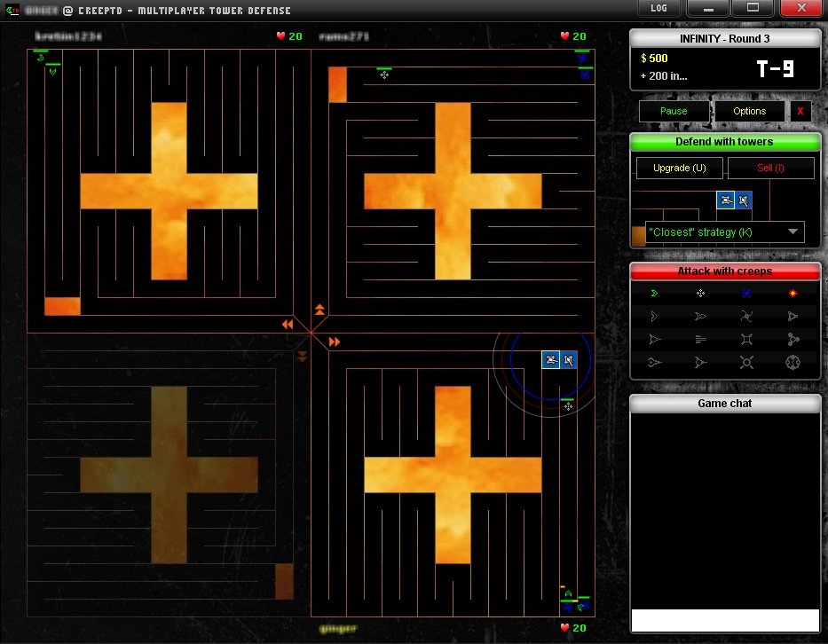Image resolution: width=828 pixels, height=644 pixels.
Task: Send the white four-dot cluster creep
Action: tap(700, 293)
